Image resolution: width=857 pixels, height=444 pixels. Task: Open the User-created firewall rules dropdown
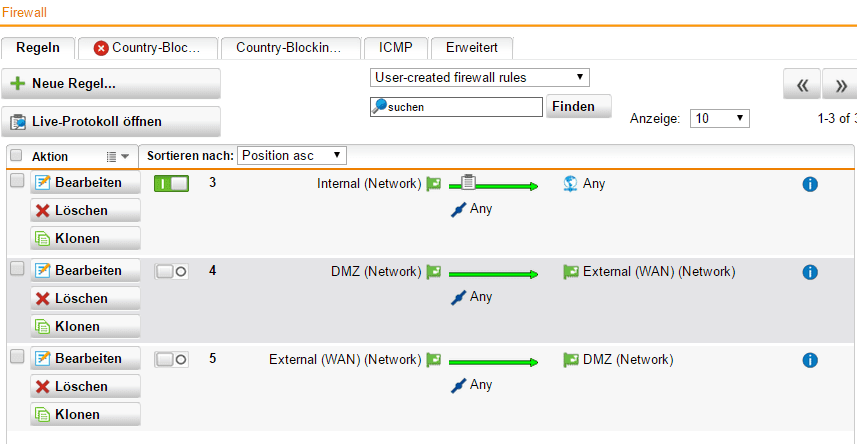(x=480, y=77)
